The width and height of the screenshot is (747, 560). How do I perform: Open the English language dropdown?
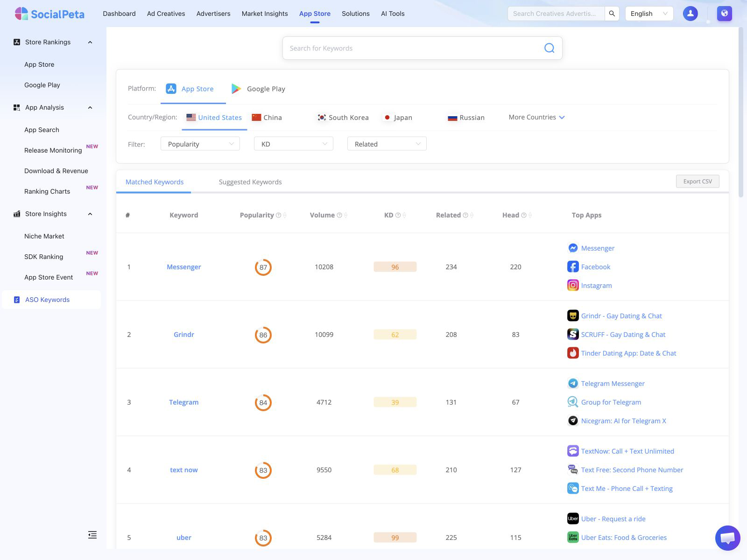click(x=649, y=14)
